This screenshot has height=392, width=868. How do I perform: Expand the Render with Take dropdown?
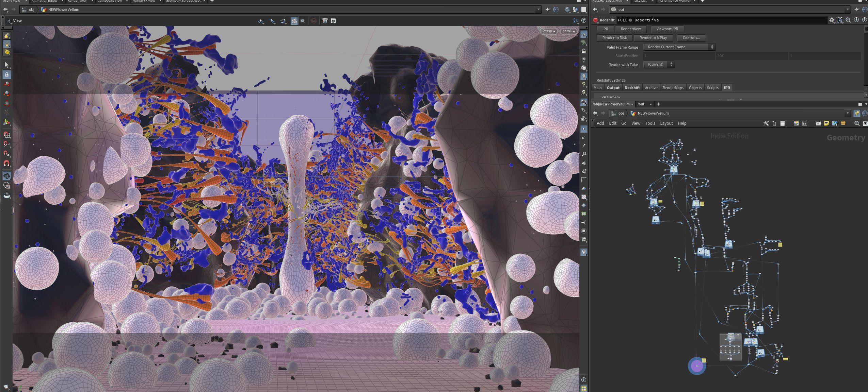pos(659,65)
